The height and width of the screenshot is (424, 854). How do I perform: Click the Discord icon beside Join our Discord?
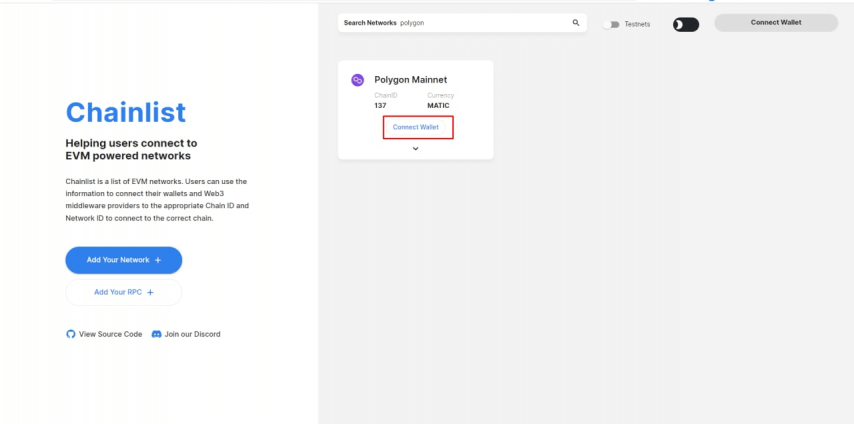156,334
